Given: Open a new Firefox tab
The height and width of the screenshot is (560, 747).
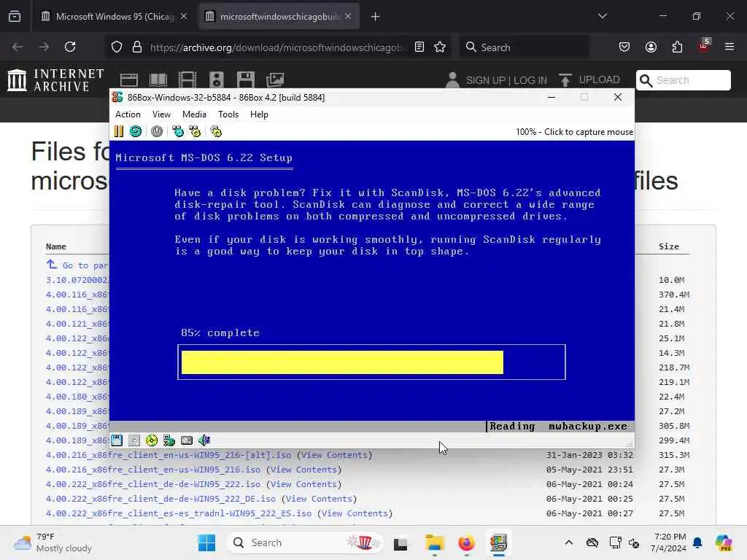Looking at the screenshot, I should coord(376,17).
